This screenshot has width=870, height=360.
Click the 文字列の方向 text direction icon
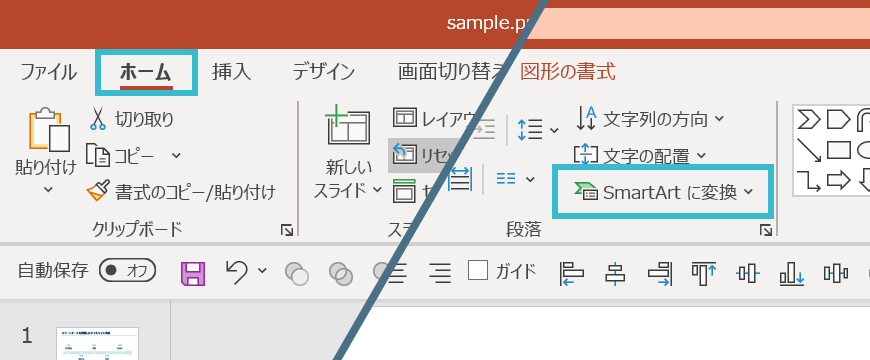586,119
